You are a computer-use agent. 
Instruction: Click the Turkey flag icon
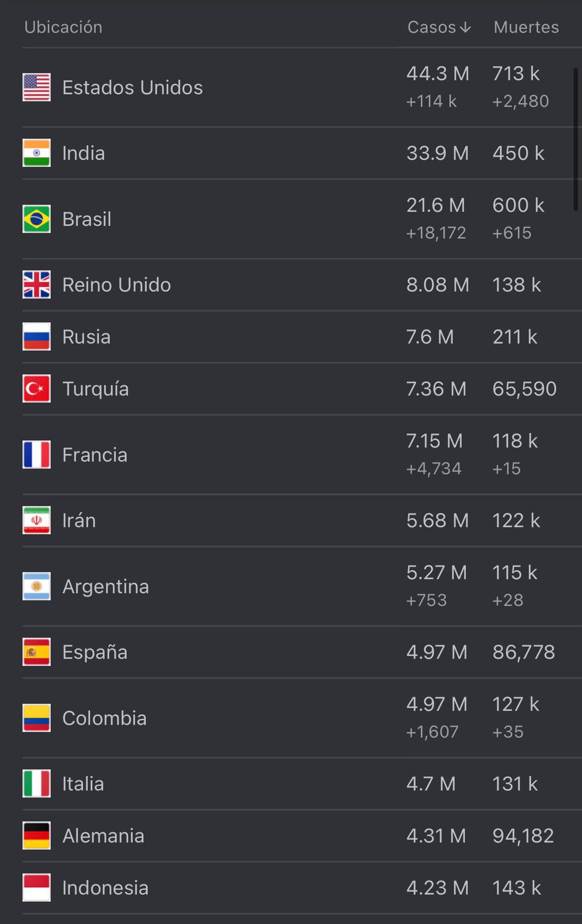(x=36, y=389)
